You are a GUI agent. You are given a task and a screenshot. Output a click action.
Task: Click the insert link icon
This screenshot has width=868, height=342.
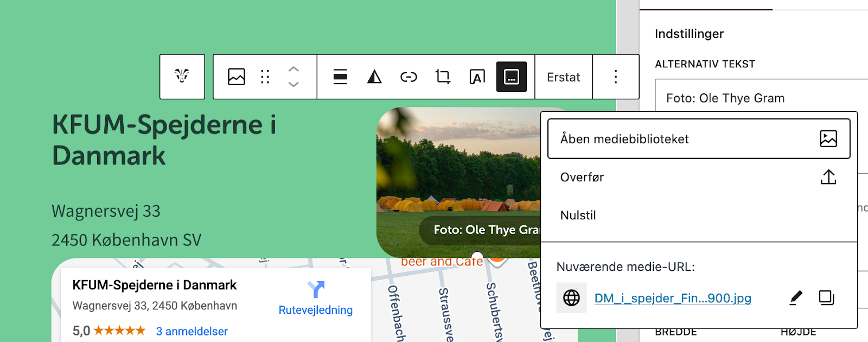pos(409,77)
